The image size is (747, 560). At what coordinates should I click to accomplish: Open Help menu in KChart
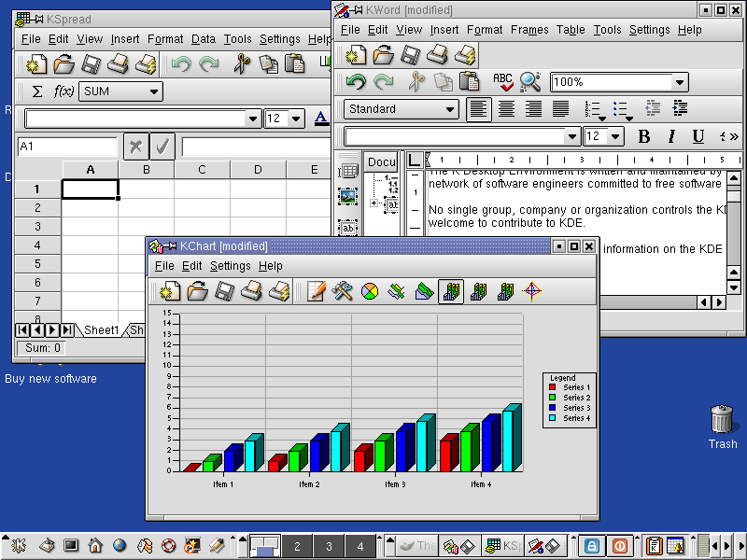click(270, 266)
